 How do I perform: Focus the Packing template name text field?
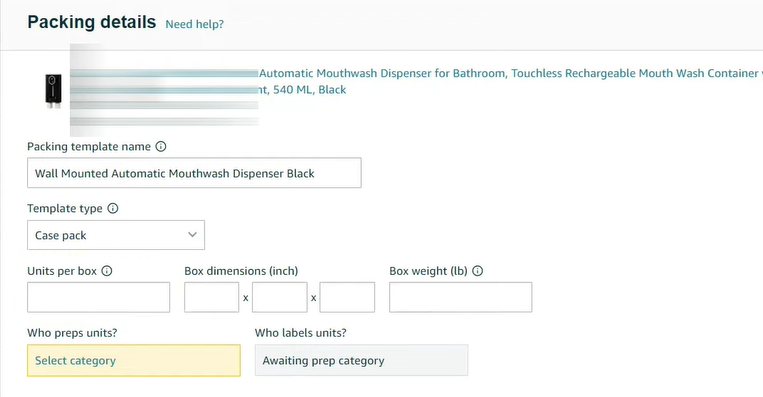pyautogui.click(x=194, y=173)
